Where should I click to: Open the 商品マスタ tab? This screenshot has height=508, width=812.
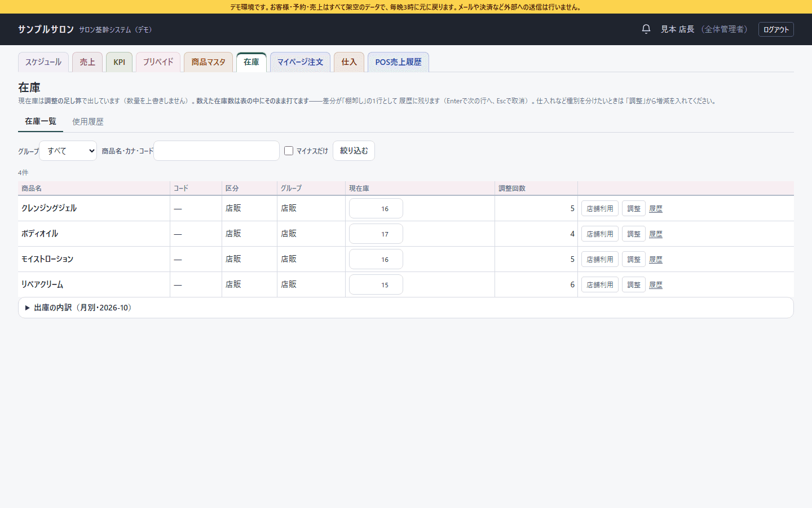[208, 62]
